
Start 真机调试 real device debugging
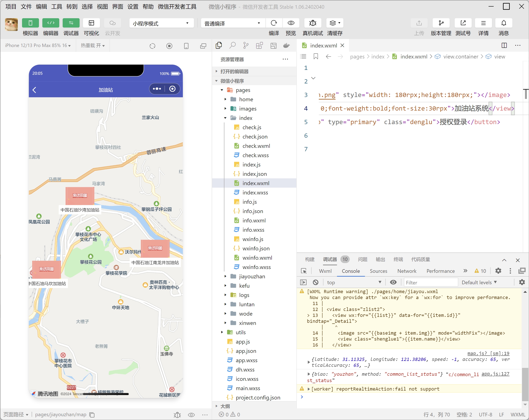coord(313,23)
